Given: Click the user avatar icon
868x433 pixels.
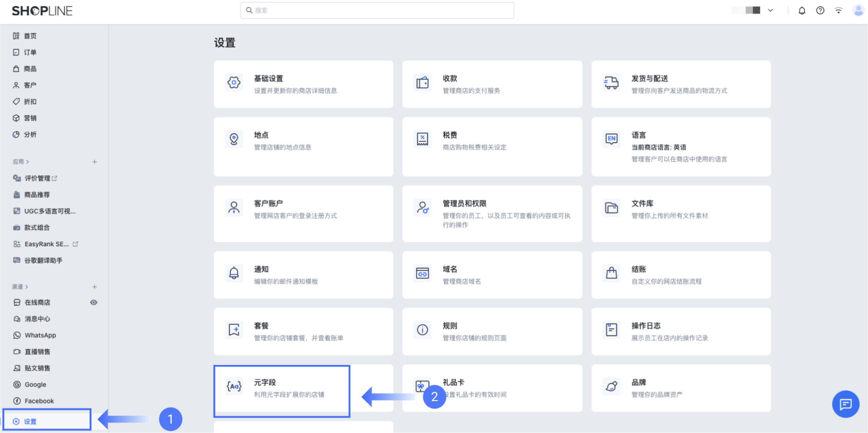Looking at the screenshot, I should click(x=858, y=10).
